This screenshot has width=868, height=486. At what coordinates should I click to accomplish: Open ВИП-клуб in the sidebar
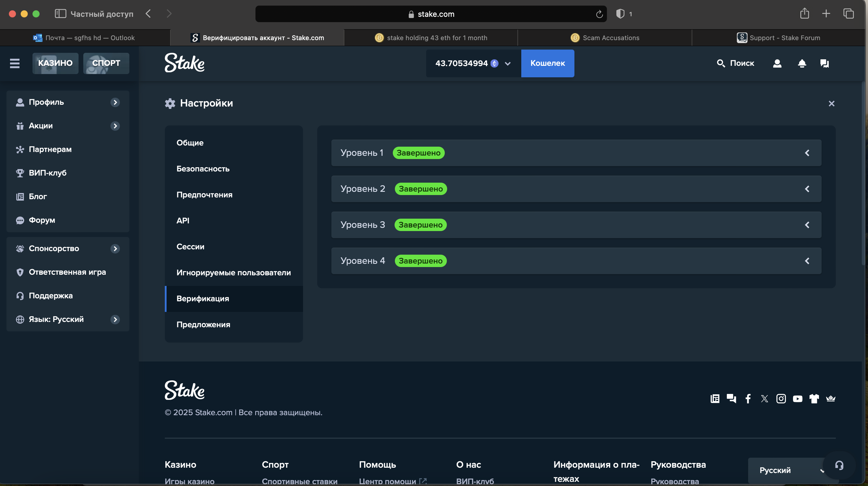(x=68, y=173)
